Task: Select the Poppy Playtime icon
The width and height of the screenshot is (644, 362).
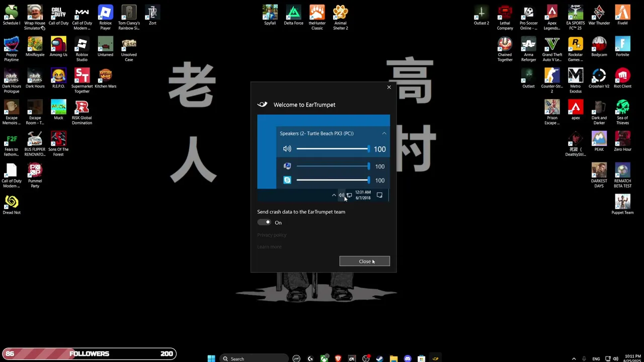Action: (x=12, y=49)
